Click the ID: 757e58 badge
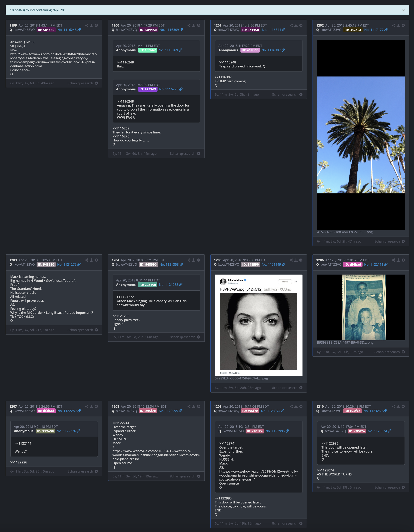Screen dimensions: 414x532 pos(45,431)
